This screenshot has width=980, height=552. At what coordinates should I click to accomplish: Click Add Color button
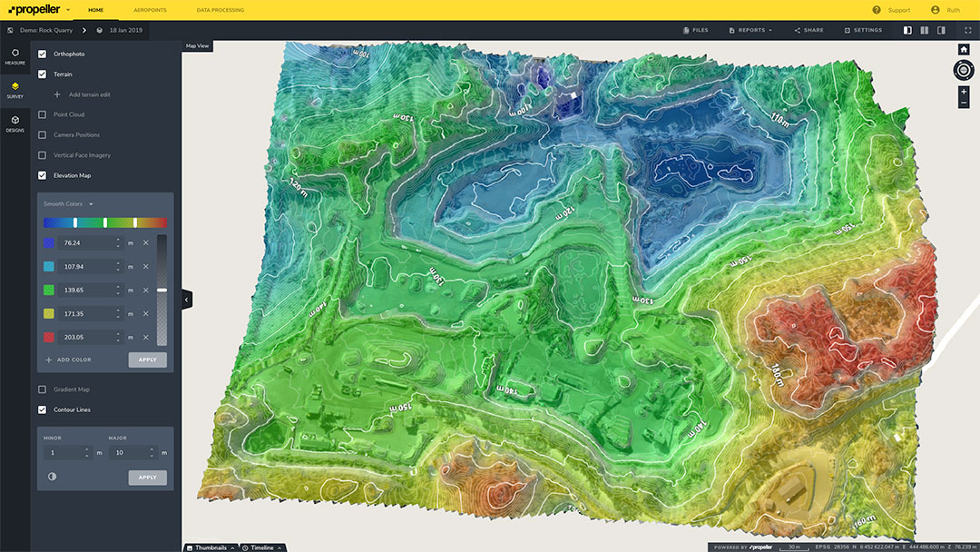[69, 360]
